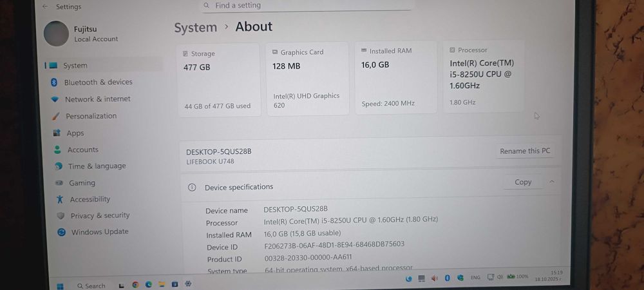This screenshot has height=290, width=644.
Task: Go back with the Settings back arrow
Action: [x=45, y=6]
